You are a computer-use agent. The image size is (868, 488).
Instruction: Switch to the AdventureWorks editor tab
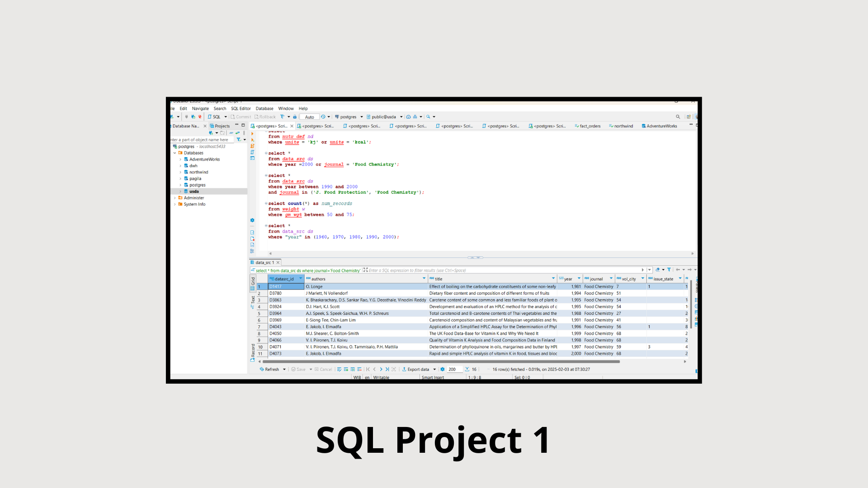659,126
